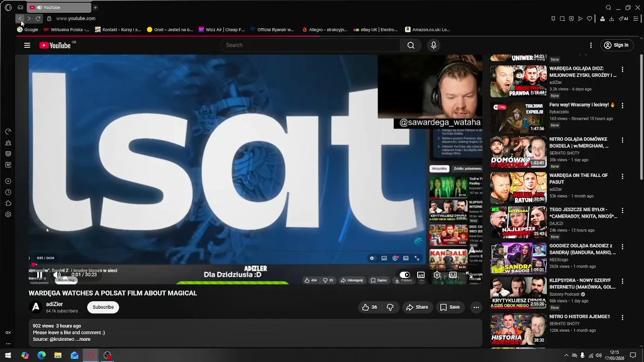
Task: Open the adiZler channel name link
Action: click(x=54, y=304)
